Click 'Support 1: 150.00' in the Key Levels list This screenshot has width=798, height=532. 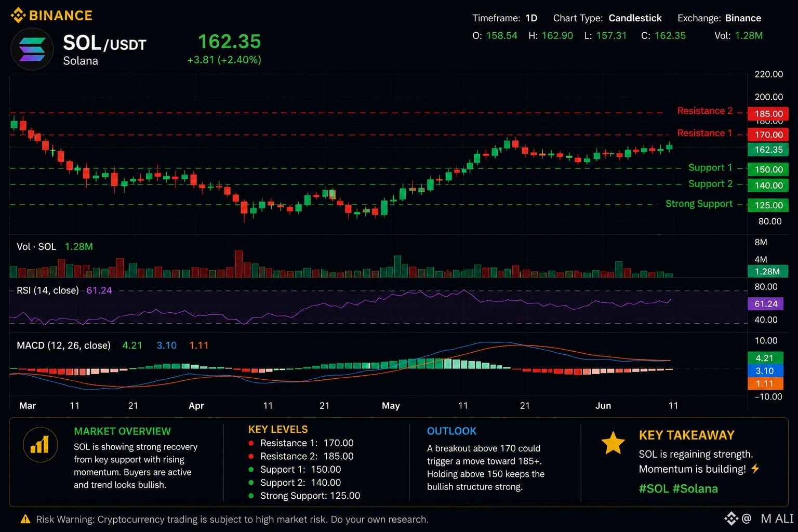tap(300, 470)
